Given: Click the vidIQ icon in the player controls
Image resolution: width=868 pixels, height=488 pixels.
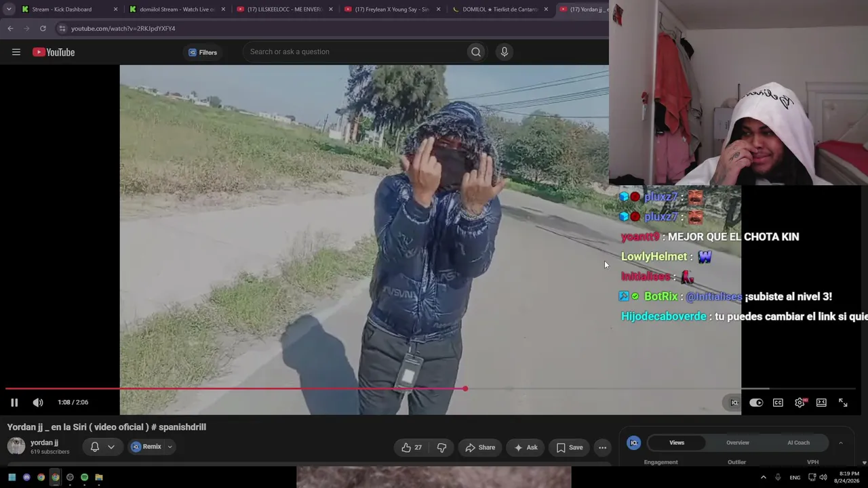Looking at the screenshot, I should pos(734,403).
